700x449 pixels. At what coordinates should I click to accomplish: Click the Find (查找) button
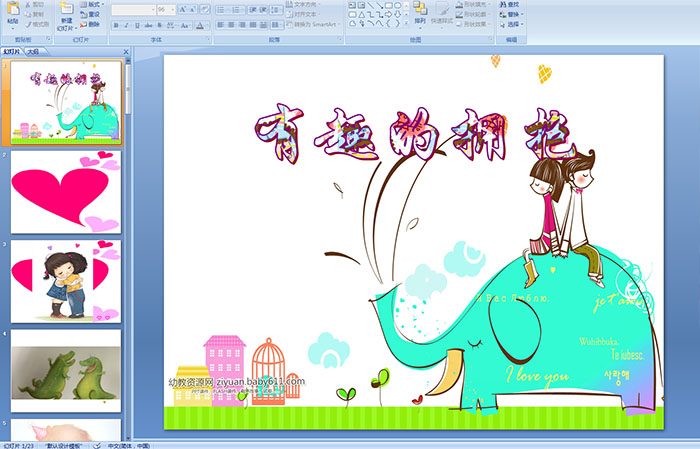point(509,4)
